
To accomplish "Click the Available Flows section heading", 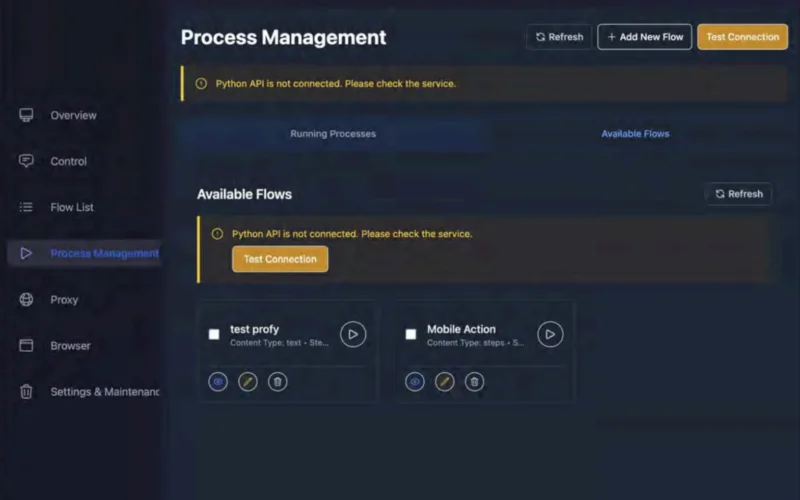I will [x=244, y=194].
